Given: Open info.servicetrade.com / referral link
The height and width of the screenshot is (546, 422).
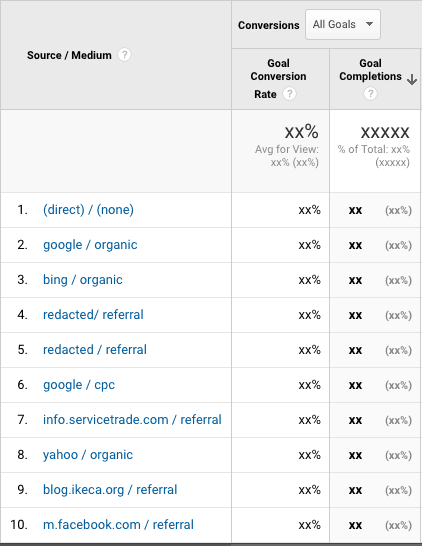Looking at the screenshot, I should coord(132,420).
